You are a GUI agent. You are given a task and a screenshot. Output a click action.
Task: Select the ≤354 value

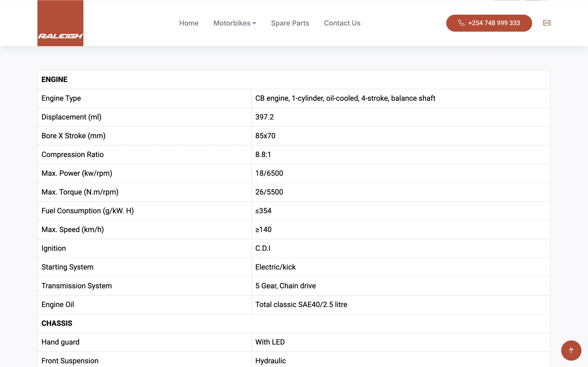(263, 211)
